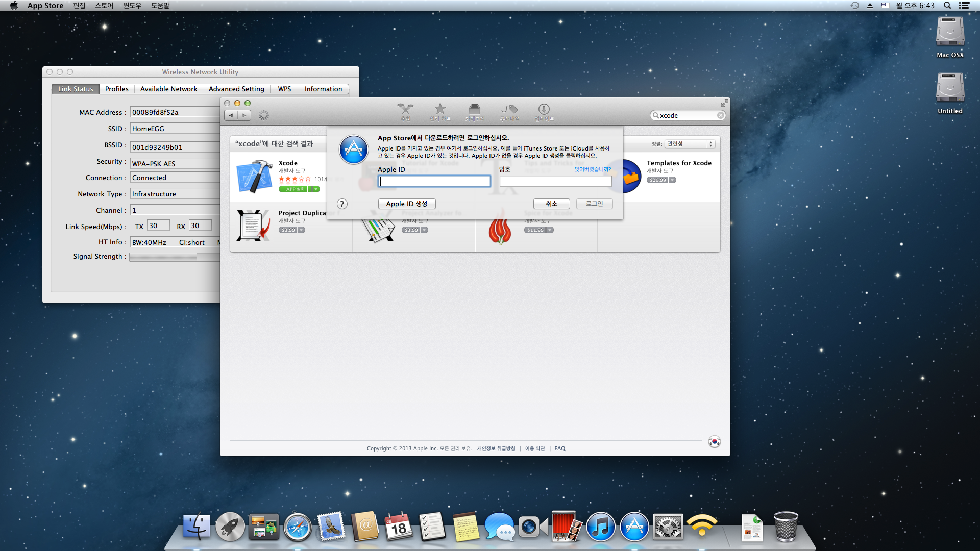The image size is (980, 551).
Task: Clear the xcode search field
Action: [720, 116]
